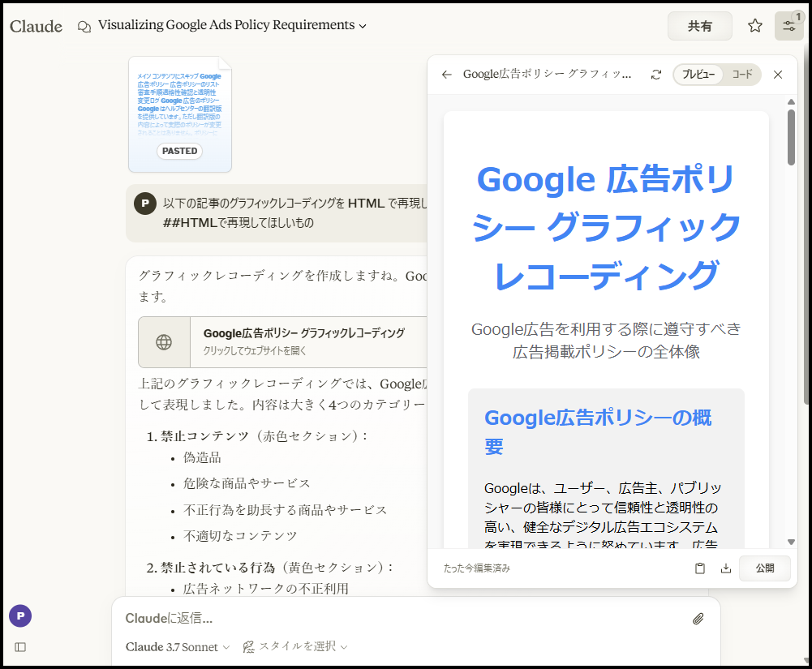This screenshot has width=812, height=669.
Task: Open chat controls settings slider icon
Action: pyautogui.click(x=788, y=26)
